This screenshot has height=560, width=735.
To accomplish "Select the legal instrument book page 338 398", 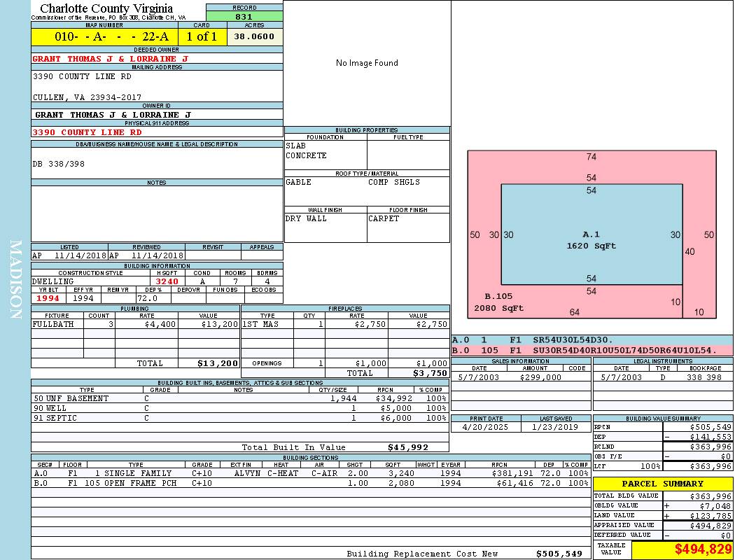I will 703,377.
